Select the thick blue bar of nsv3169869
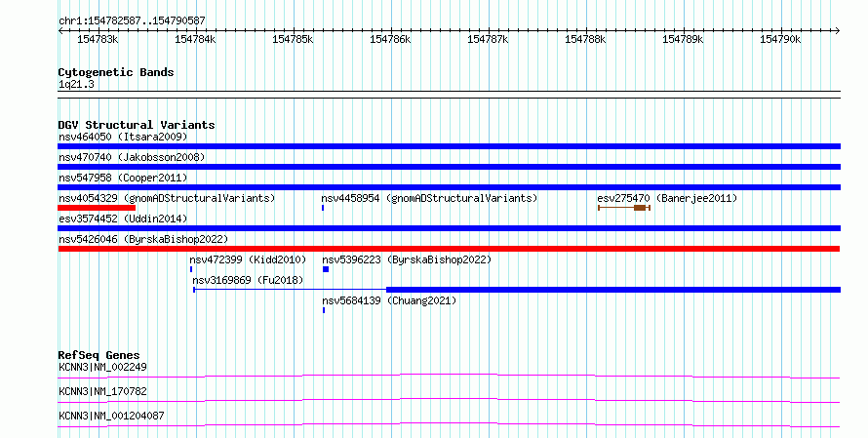 pyautogui.click(x=613, y=290)
